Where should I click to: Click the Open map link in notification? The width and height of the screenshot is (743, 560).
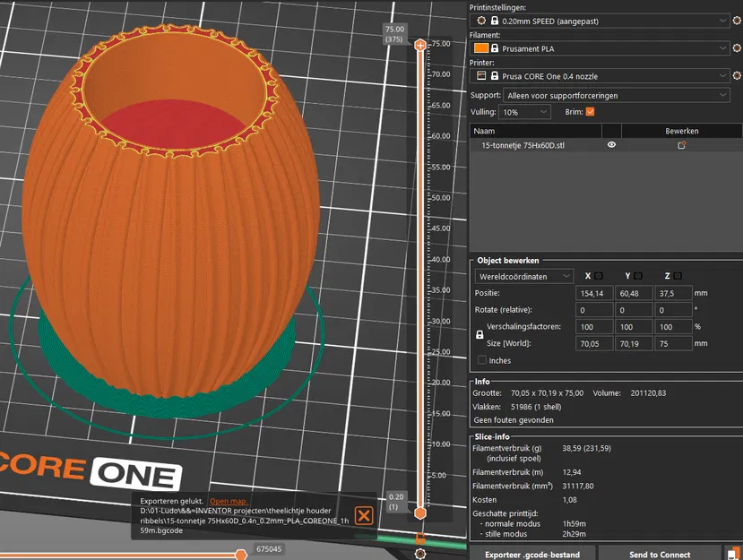point(229,501)
